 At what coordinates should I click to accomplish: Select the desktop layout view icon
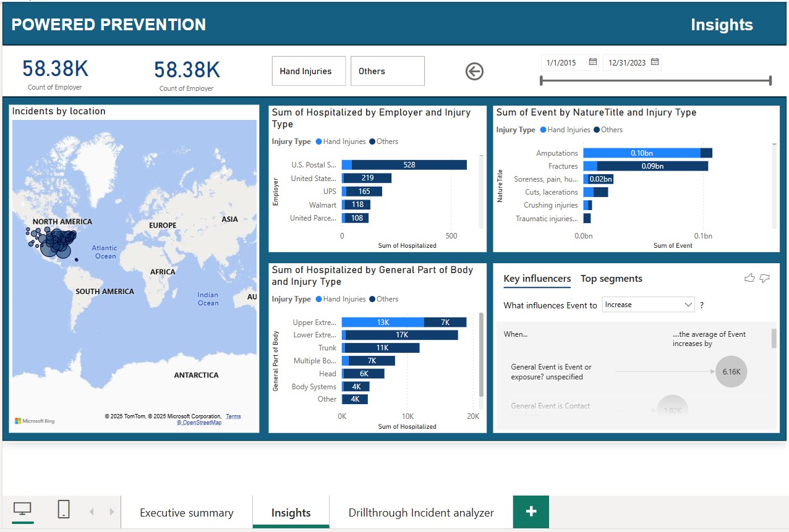[x=23, y=510]
